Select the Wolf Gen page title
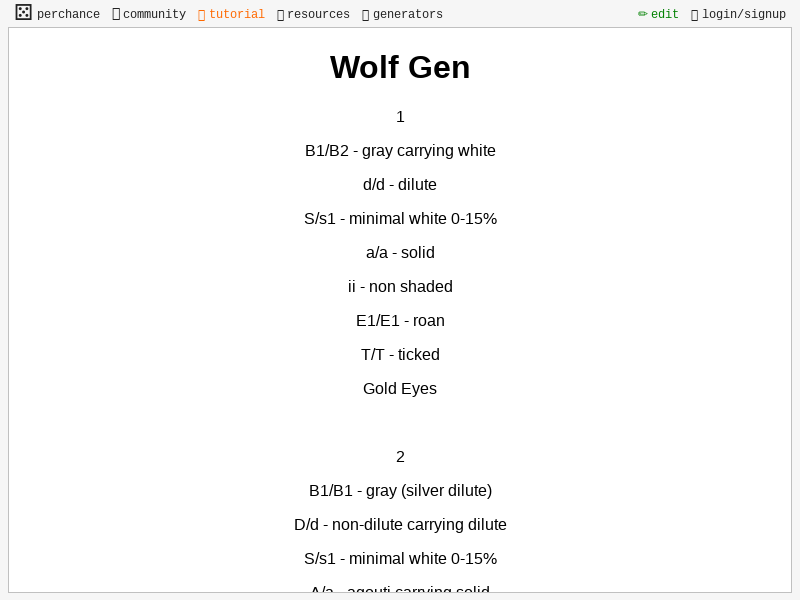Image resolution: width=800 pixels, height=600 pixels. pos(400,67)
